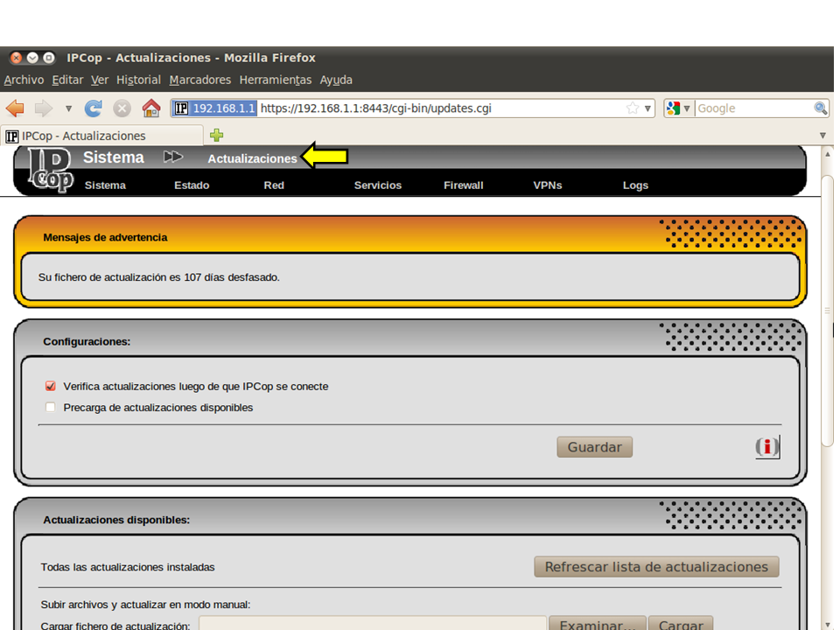Expand the address bar history dropdown
Viewport: 840px width, 630px height.
[x=648, y=108]
